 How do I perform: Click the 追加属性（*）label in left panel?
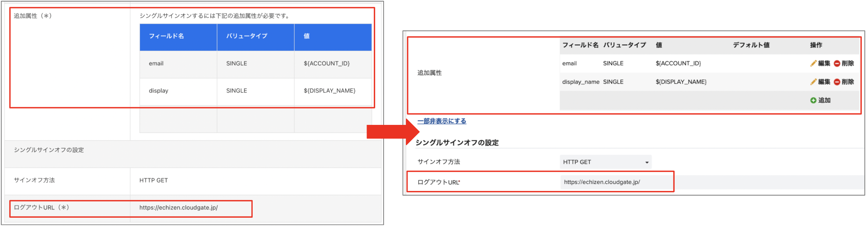(32, 16)
